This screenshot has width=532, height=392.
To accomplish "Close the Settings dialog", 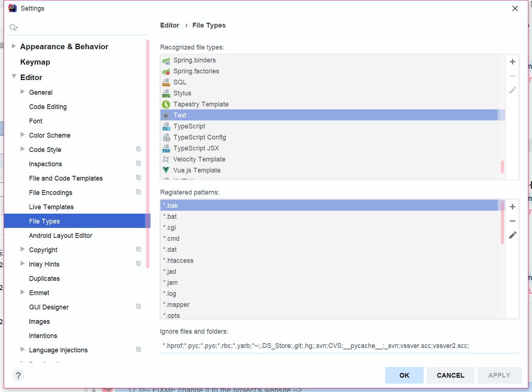I will coord(515,8).
